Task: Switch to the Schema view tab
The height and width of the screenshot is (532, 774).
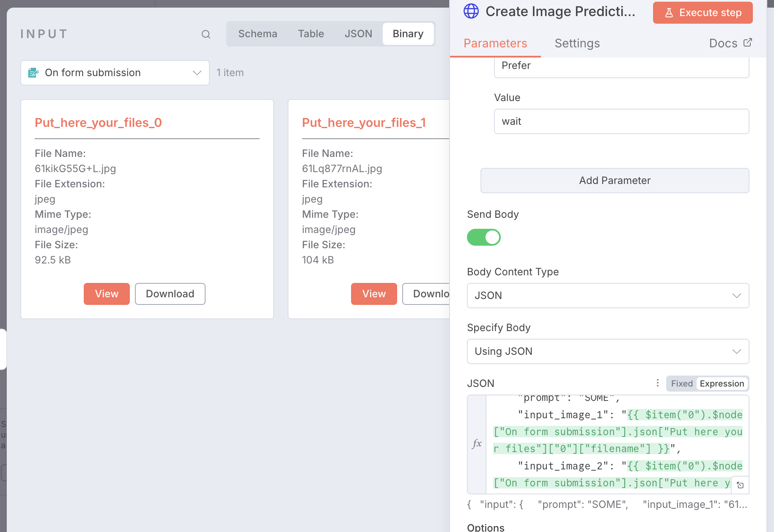Action: pyautogui.click(x=258, y=34)
